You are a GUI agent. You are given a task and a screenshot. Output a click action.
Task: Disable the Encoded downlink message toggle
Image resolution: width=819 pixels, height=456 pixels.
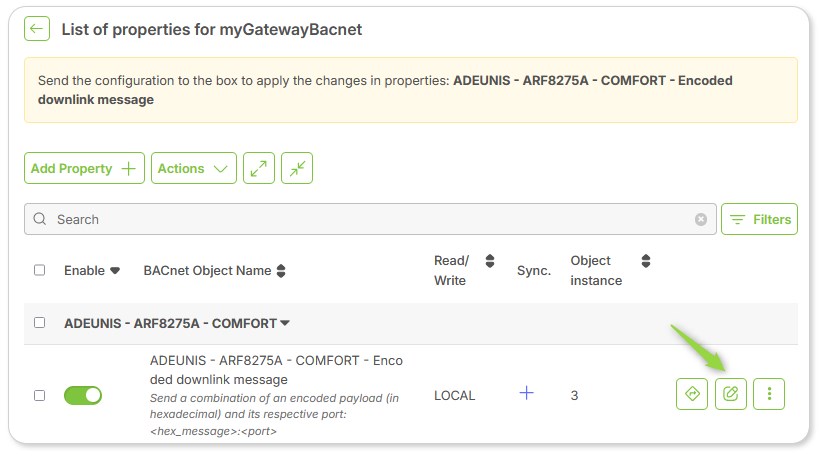click(83, 395)
